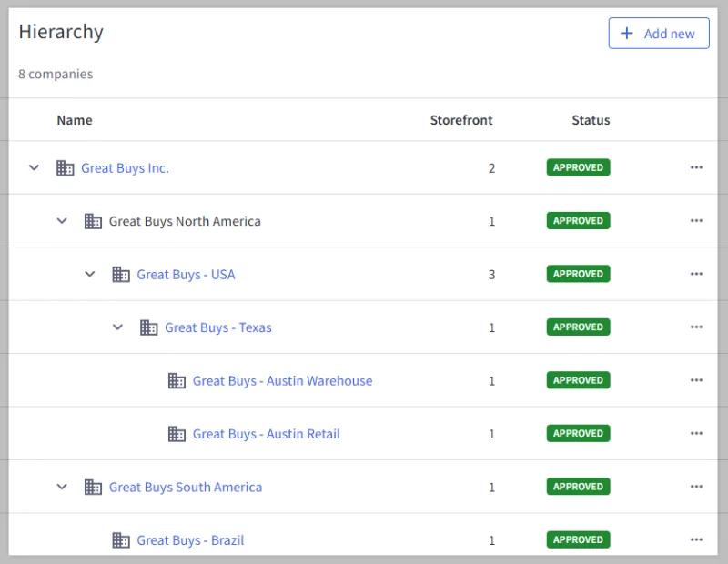
Task: Click building icon for Austin Retail
Action: pyautogui.click(x=177, y=434)
